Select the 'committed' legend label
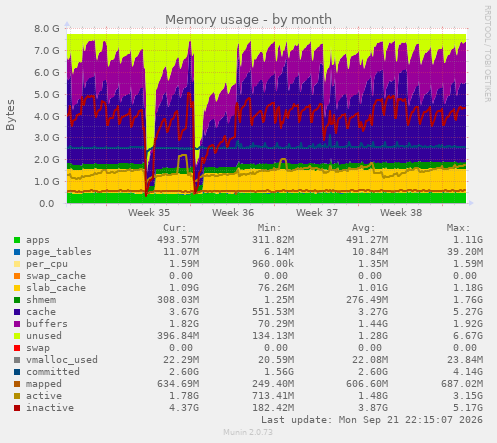This screenshot has width=497, height=443. pyautogui.click(x=53, y=372)
